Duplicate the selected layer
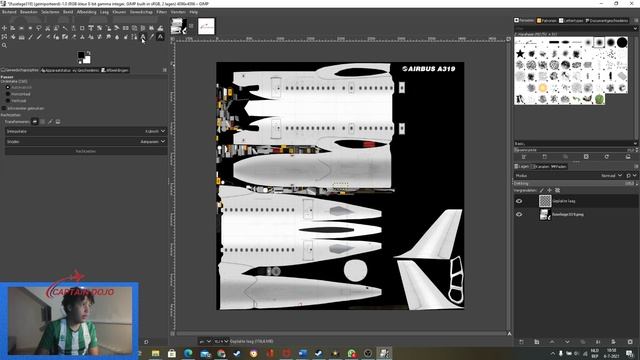This screenshot has height=360, width=640. [583, 342]
